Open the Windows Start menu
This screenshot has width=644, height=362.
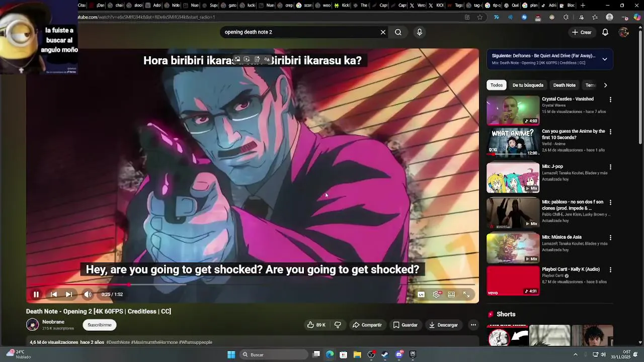[x=231, y=354]
